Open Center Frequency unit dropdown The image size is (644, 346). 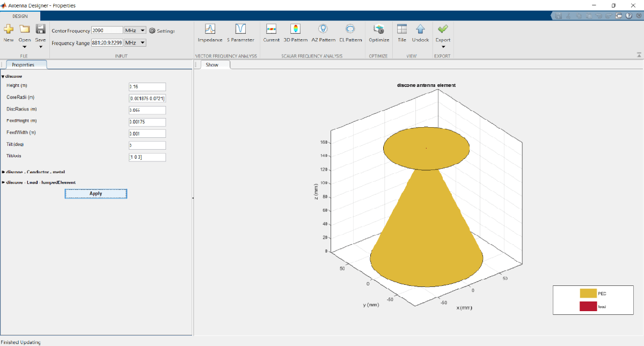pos(135,31)
